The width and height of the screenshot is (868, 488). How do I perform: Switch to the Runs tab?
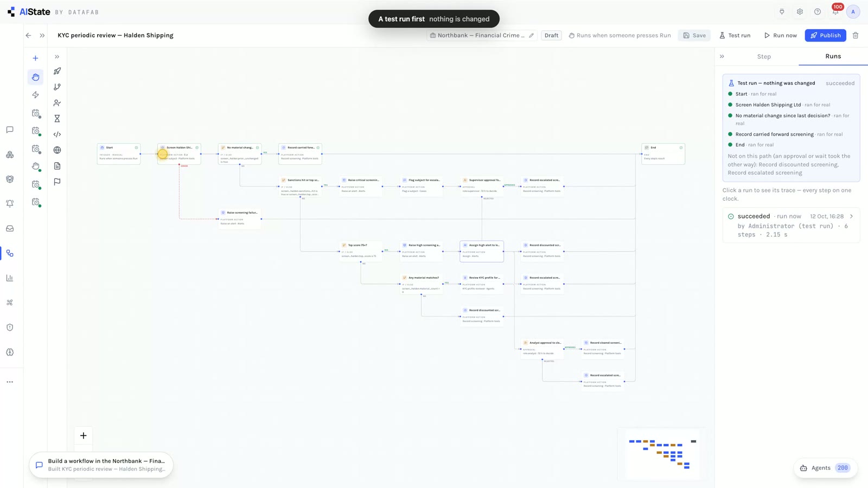pos(833,56)
